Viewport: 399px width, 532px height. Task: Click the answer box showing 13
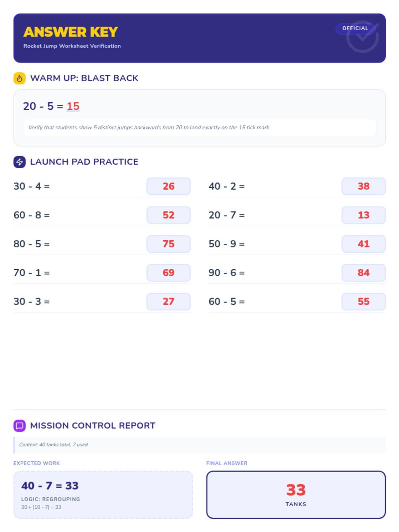[363, 215]
